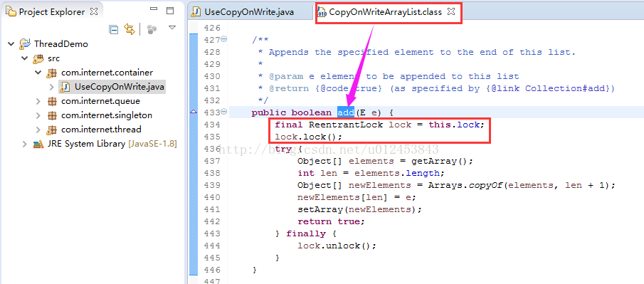Click @return tag on line 431
The width and height of the screenshot is (644, 284).
click(x=289, y=88)
